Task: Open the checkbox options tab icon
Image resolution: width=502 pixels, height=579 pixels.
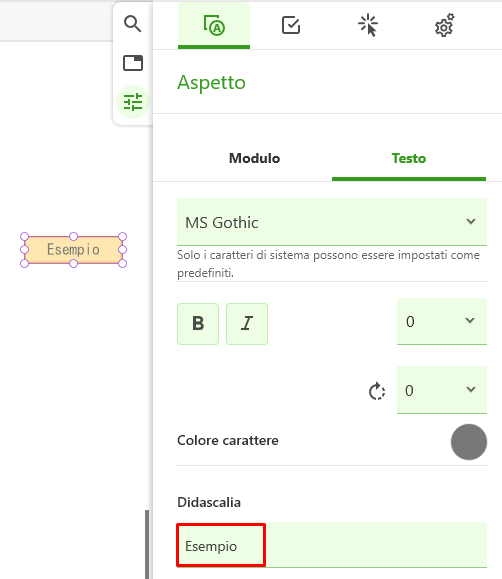Action: (291, 25)
